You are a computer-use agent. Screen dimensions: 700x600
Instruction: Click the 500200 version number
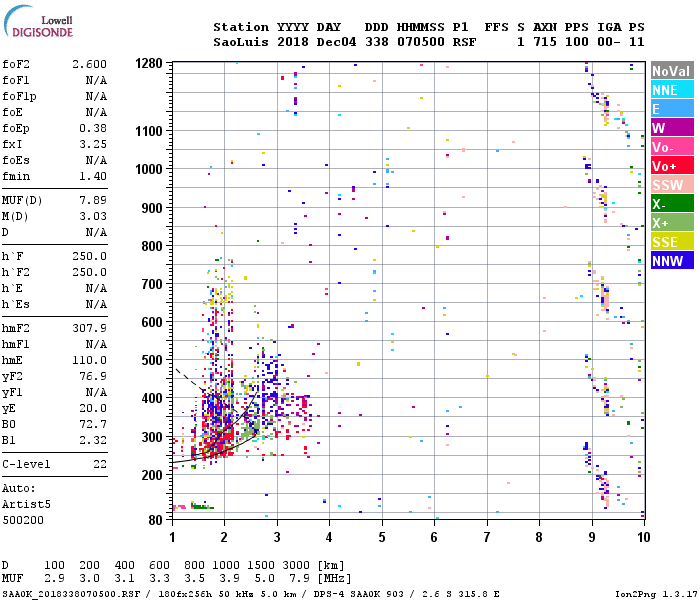23,520
